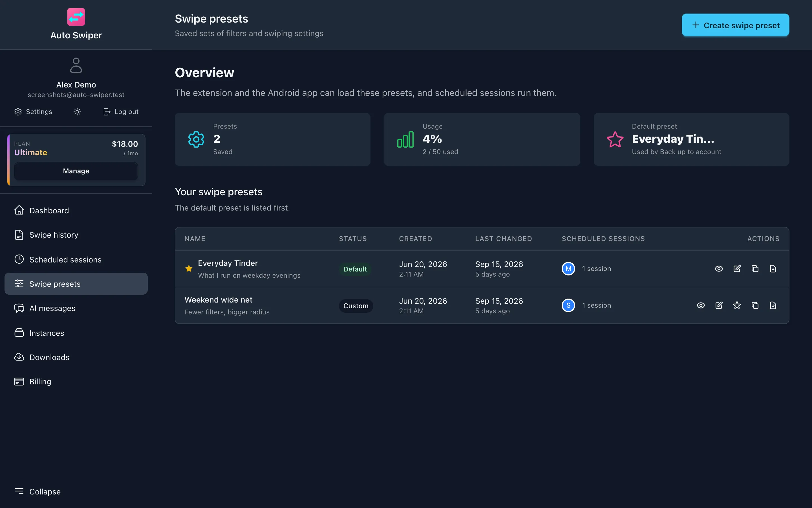Open Settings in the sidebar
812x508 pixels.
[x=33, y=111]
